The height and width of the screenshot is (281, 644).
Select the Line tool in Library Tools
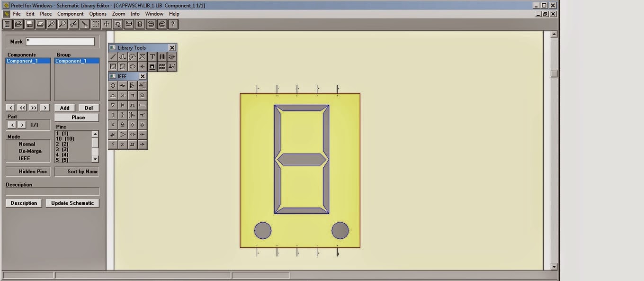[113, 57]
